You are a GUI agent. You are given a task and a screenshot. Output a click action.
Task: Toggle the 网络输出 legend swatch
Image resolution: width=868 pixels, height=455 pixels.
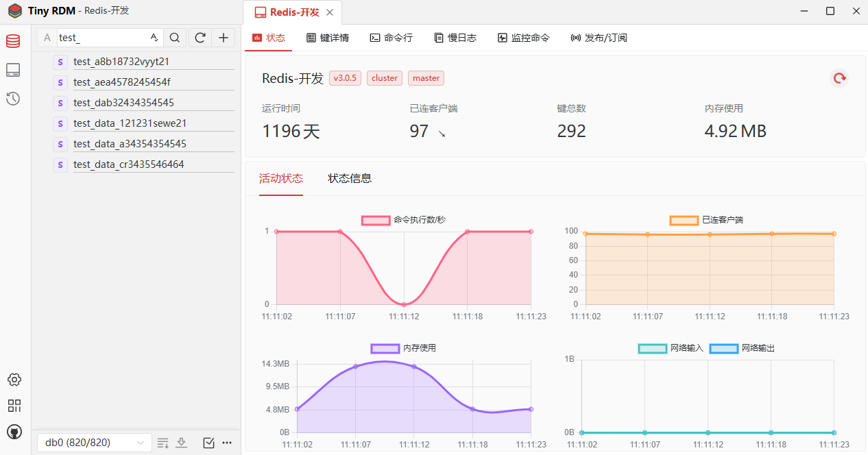point(723,348)
